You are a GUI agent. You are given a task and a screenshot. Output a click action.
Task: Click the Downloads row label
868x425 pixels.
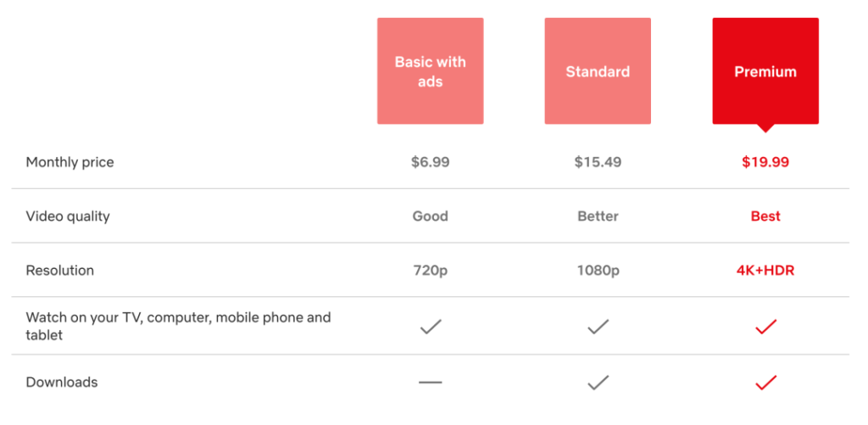(61, 383)
